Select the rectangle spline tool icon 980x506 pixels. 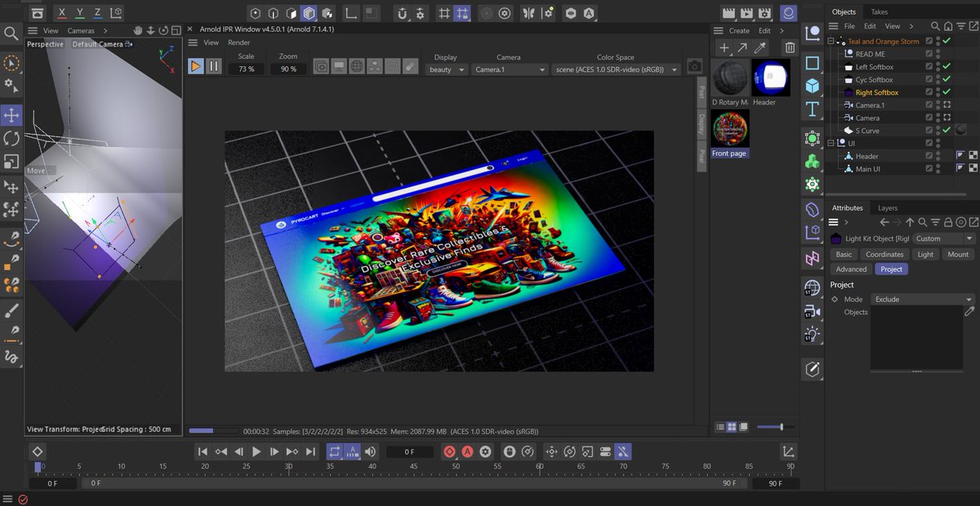point(813,63)
